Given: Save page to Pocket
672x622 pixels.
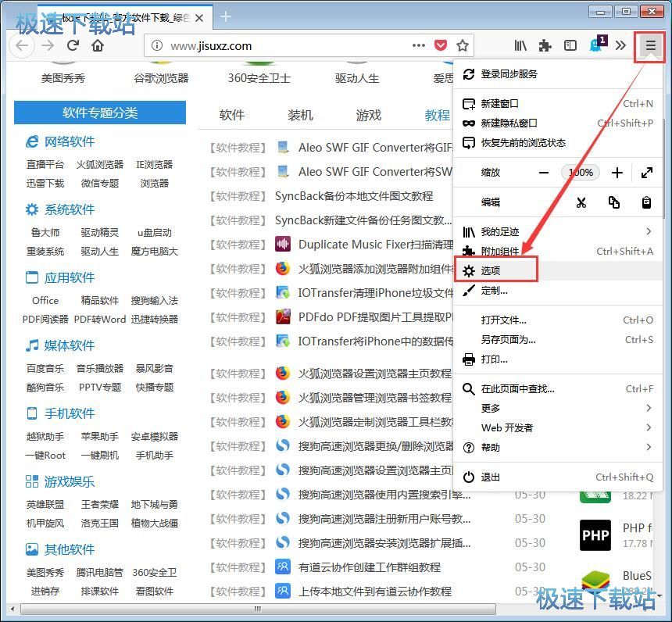Looking at the screenshot, I should coord(441,45).
